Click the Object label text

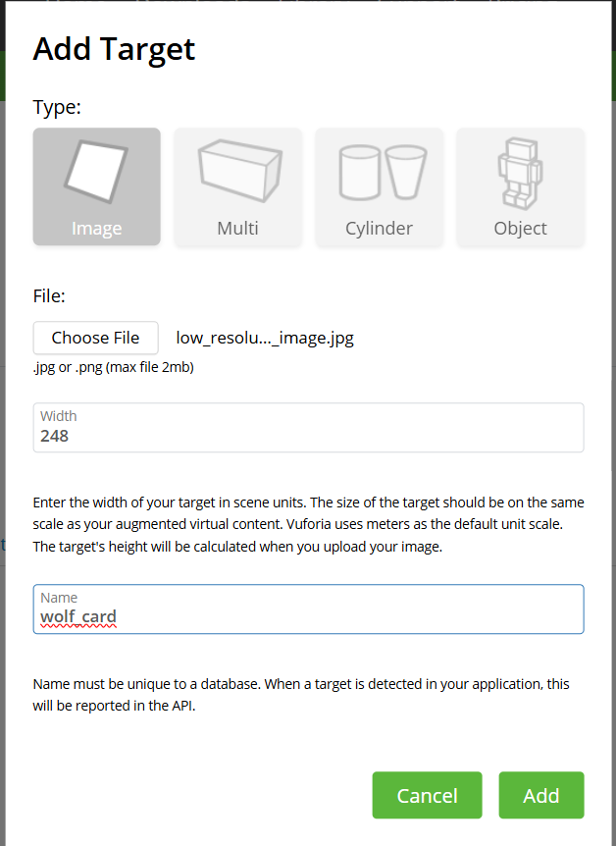pyautogui.click(x=521, y=229)
